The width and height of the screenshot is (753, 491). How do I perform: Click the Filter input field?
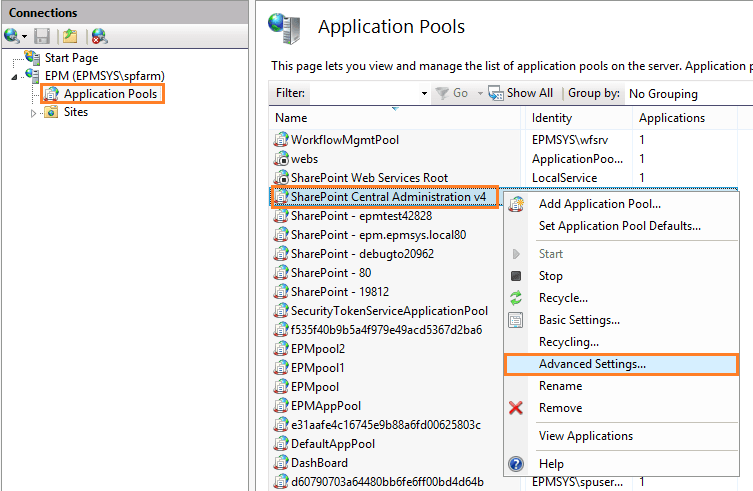(x=364, y=93)
